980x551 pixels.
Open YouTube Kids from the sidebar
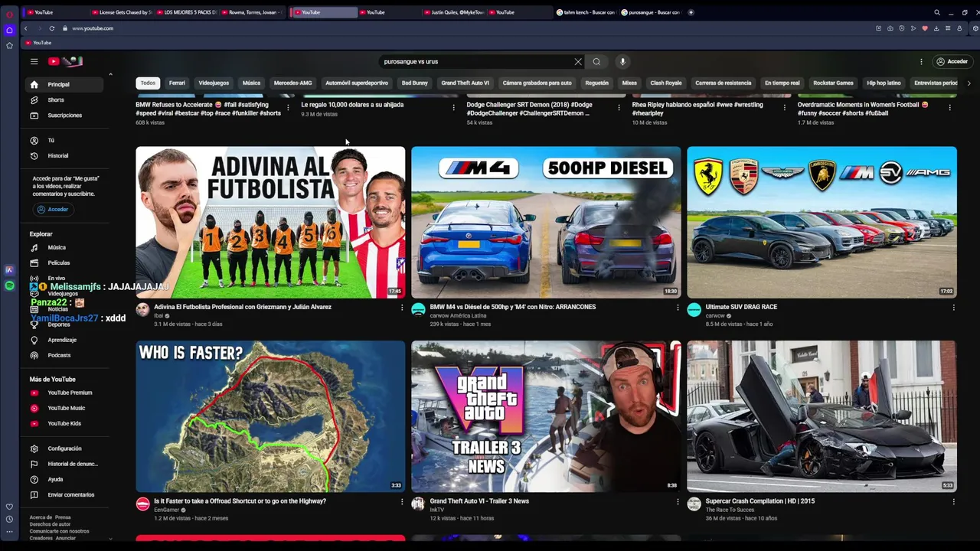64,423
